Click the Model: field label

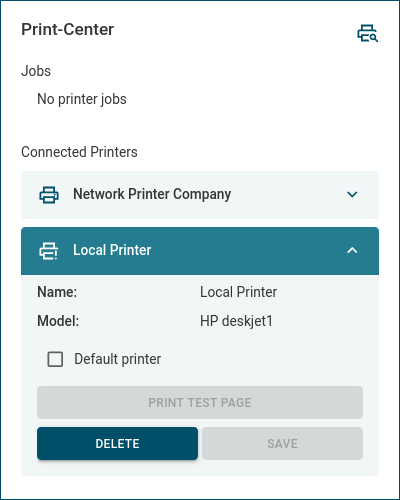click(58, 321)
